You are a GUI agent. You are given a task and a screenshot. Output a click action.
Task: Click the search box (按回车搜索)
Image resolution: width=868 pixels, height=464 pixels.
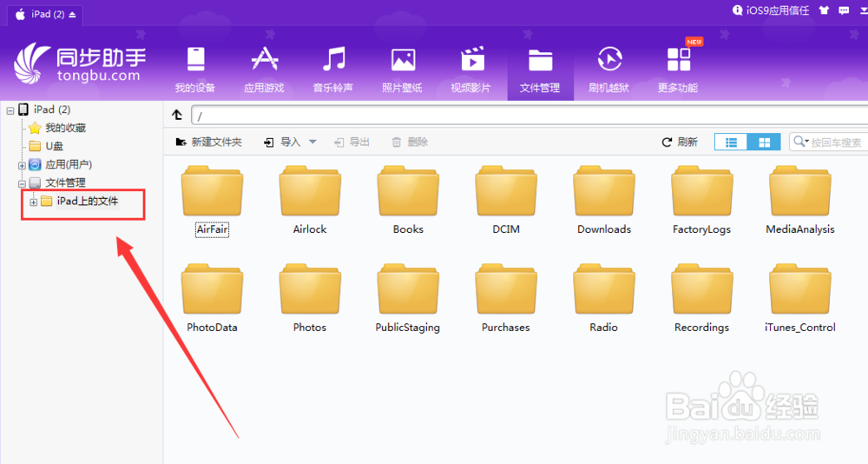[x=836, y=143]
